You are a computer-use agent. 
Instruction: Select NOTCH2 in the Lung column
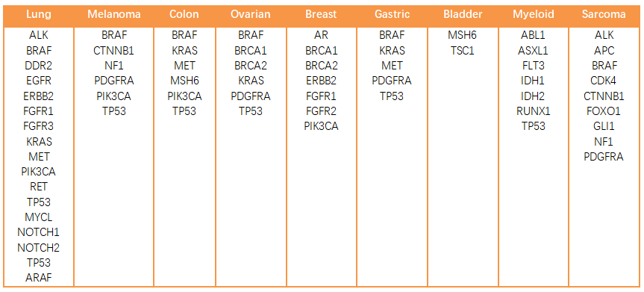(x=39, y=248)
